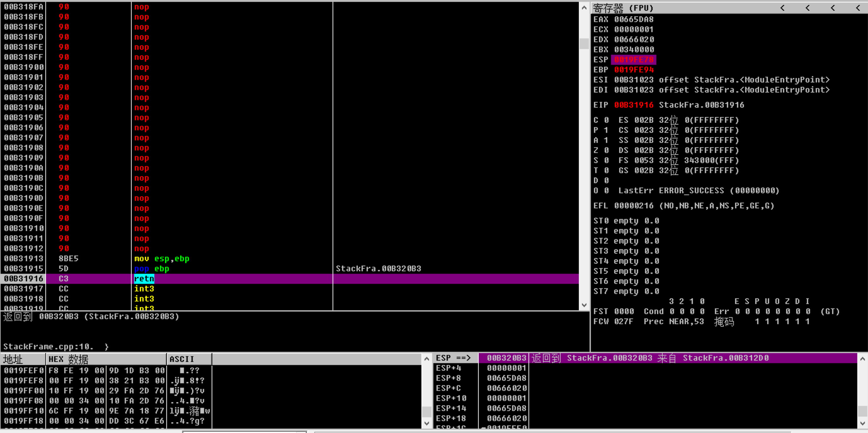Select the ST0 empty 0.0 register
Viewport: 868px width, 433px height.
(626, 221)
